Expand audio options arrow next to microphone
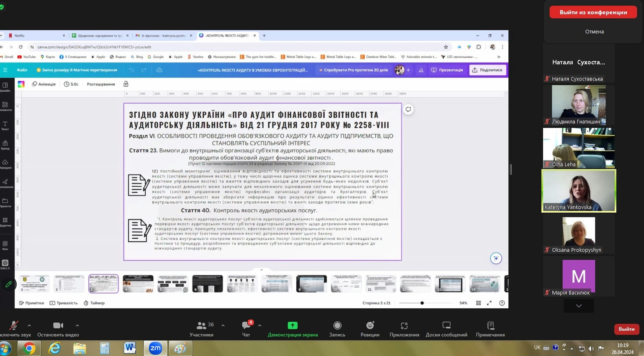The image size is (644, 356). click(x=29, y=325)
